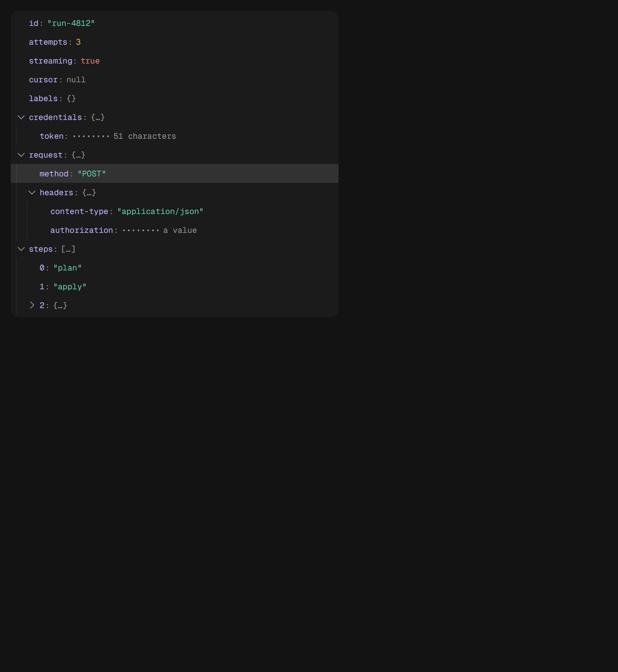The image size is (618, 672).
Task: Collapse the request node chevron
Action: pyautogui.click(x=21, y=155)
